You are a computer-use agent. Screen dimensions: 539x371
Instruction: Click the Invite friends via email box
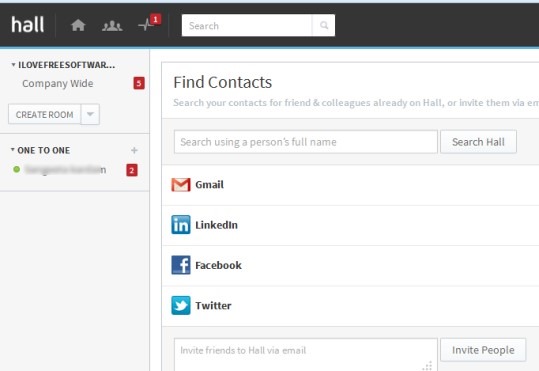[x=306, y=355]
